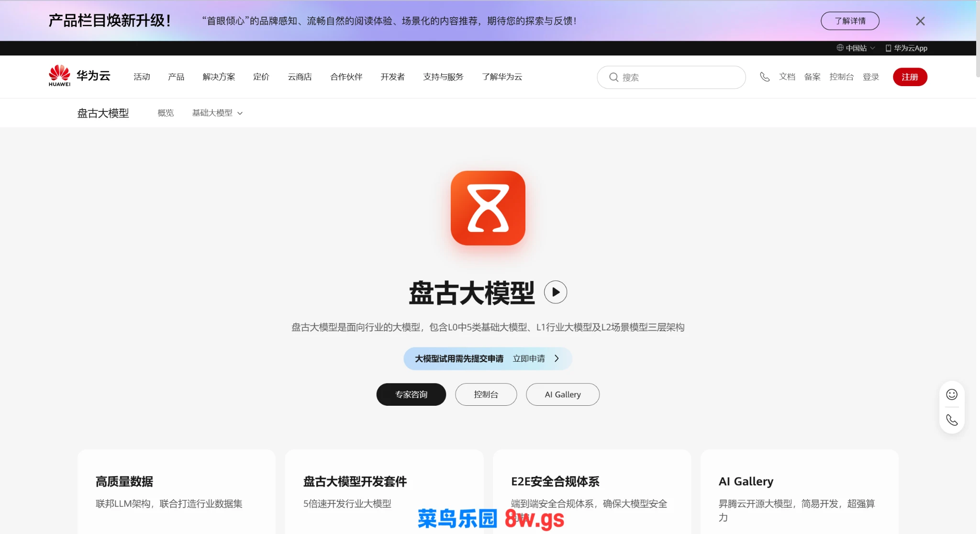The height and width of the screenshot is (534, 980).
Task: Click the 了解详情 banner button
Action: click(x=850, y=21)
